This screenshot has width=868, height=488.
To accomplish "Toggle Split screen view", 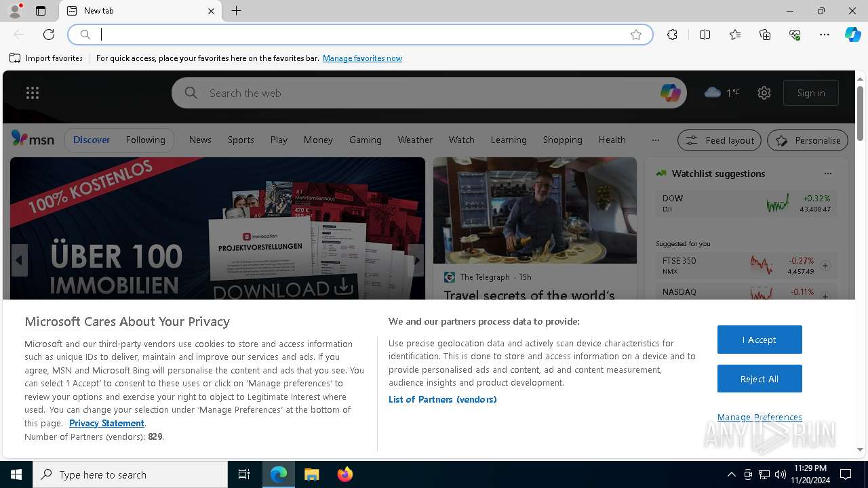I will coord(705,35).
